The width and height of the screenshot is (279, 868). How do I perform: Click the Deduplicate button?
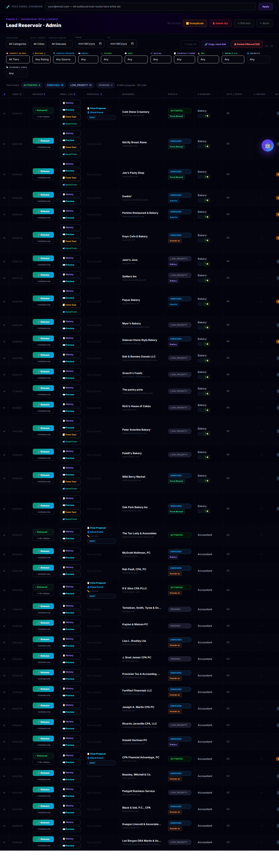point(195,23)
